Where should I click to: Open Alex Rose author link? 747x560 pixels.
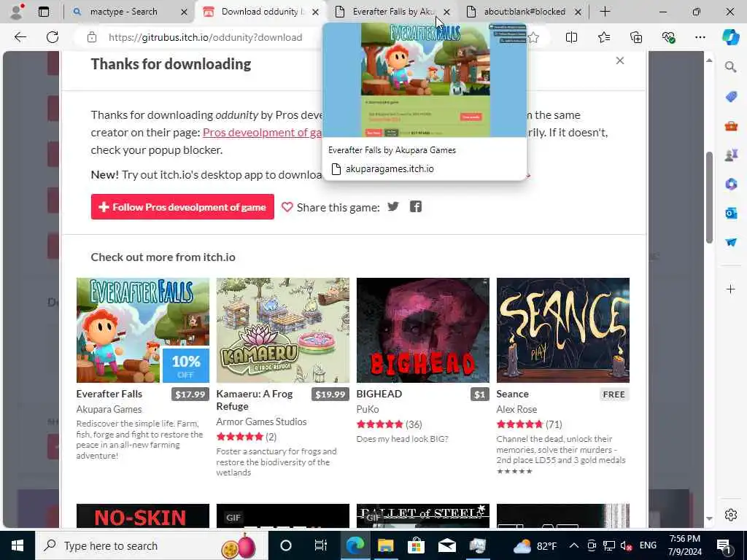coord(517,409)
